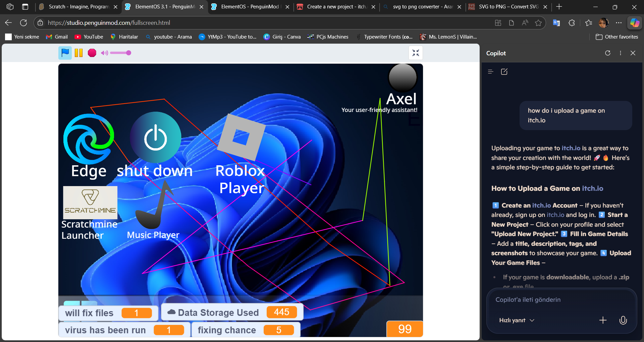Click the fixing chance variable
The height and width of the screenshot is (342, 644).
coord(246,330)
